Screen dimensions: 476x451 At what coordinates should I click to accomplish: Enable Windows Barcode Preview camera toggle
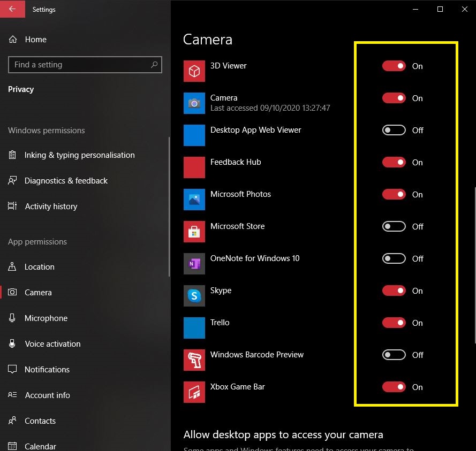click(x=394, y=355)
